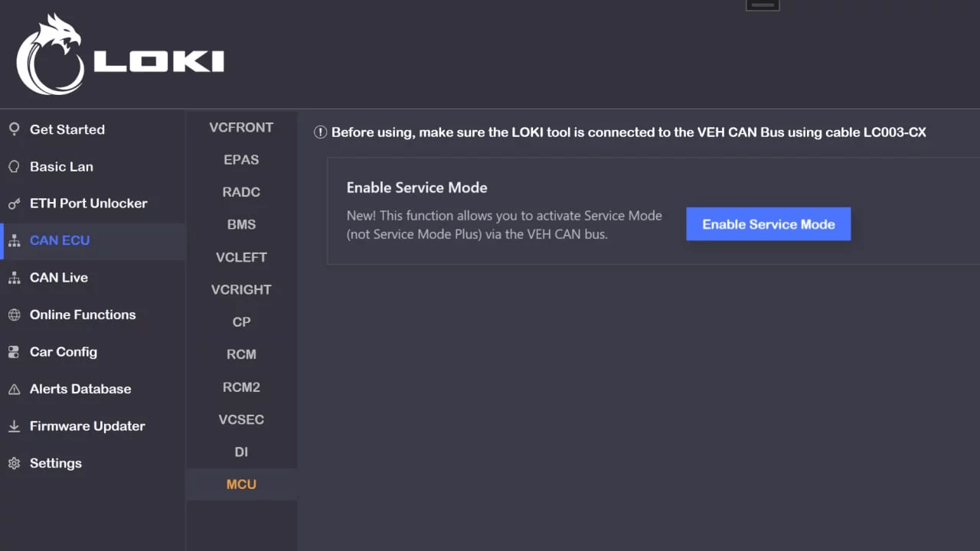Switch to the EPAS tab
Viewport: 980px width, 551px height.
point(241,160)
